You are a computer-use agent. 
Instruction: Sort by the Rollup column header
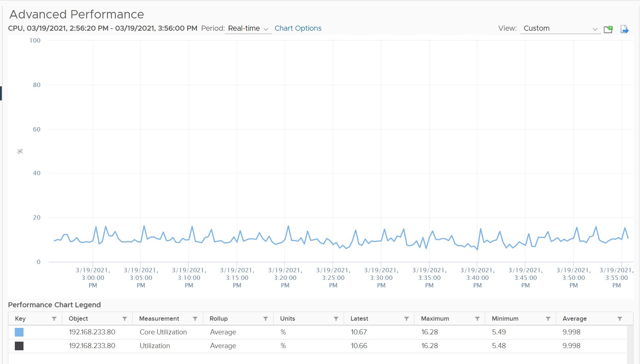coord(219,318)
